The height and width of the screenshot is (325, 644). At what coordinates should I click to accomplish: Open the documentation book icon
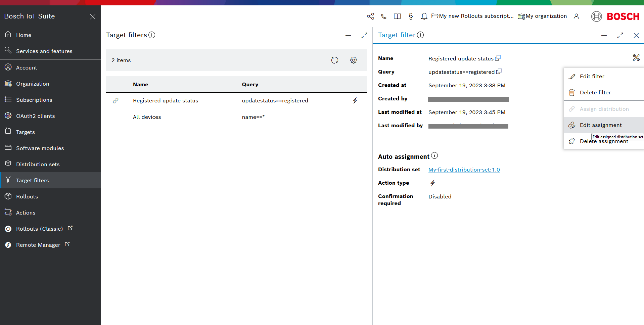[x=397, y=16]
